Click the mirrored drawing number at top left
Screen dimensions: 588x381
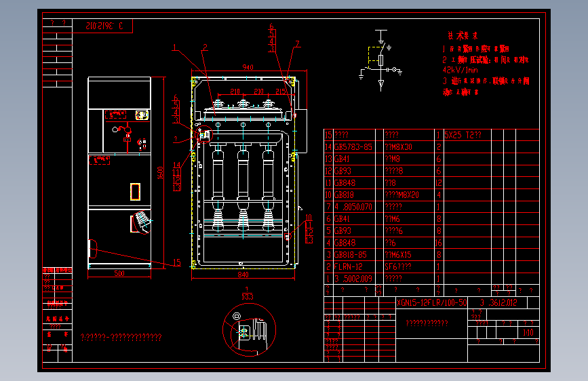pos(104,26)
